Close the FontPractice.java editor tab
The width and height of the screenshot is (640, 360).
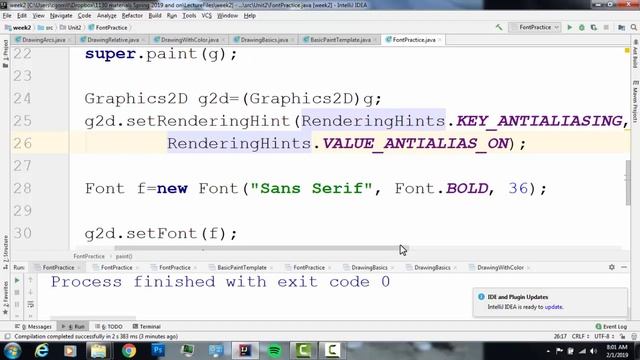point(440,40)
